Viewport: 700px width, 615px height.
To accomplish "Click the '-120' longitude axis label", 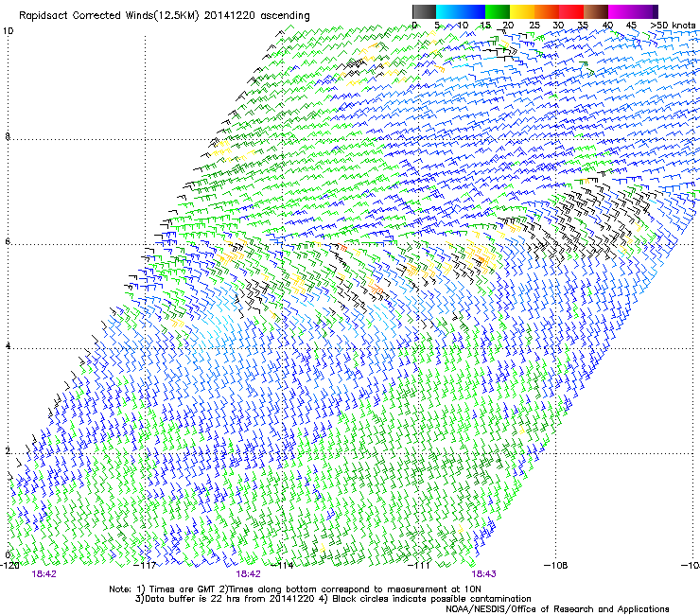I will click(x=9, y=566).
